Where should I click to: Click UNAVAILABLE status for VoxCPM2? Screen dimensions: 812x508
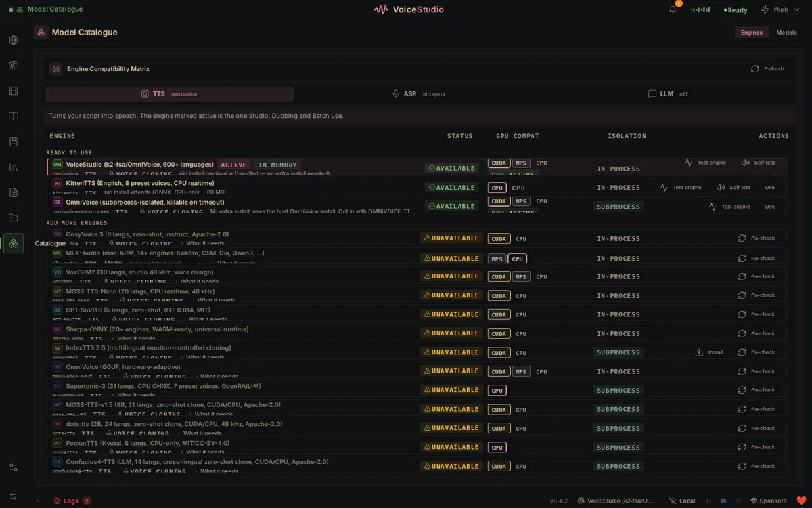(451, 276)
